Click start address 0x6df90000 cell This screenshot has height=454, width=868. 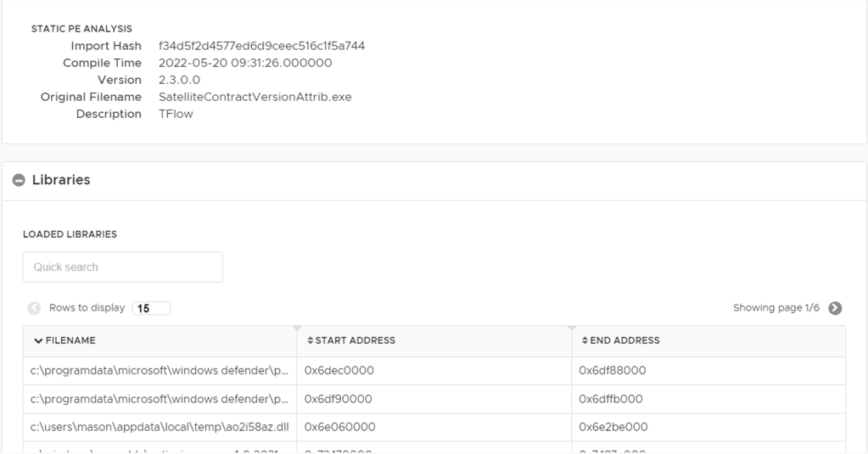[x=339, y=399]
